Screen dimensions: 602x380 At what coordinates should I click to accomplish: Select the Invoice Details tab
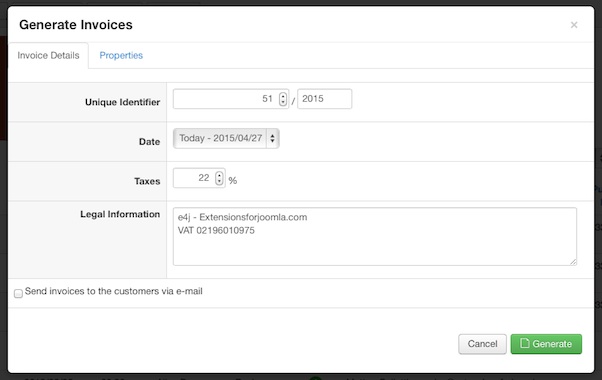tap(48, 55)
